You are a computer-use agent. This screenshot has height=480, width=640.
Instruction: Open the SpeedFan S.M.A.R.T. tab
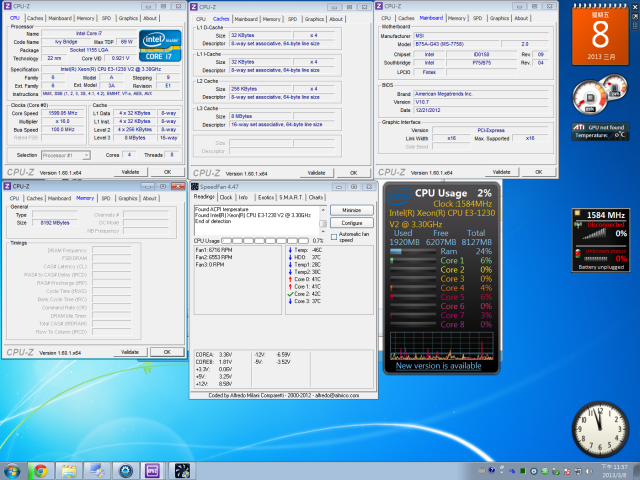click(291, 198)
